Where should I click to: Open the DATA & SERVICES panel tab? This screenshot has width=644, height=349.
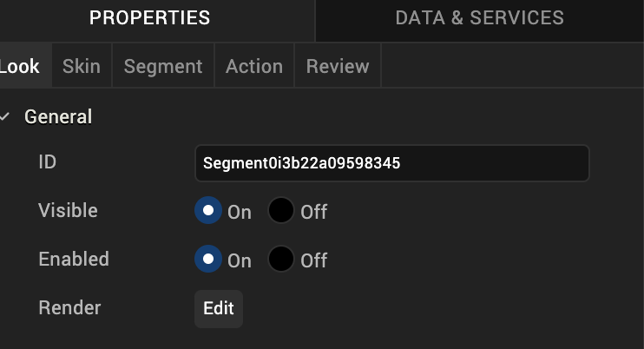(479, 18)
